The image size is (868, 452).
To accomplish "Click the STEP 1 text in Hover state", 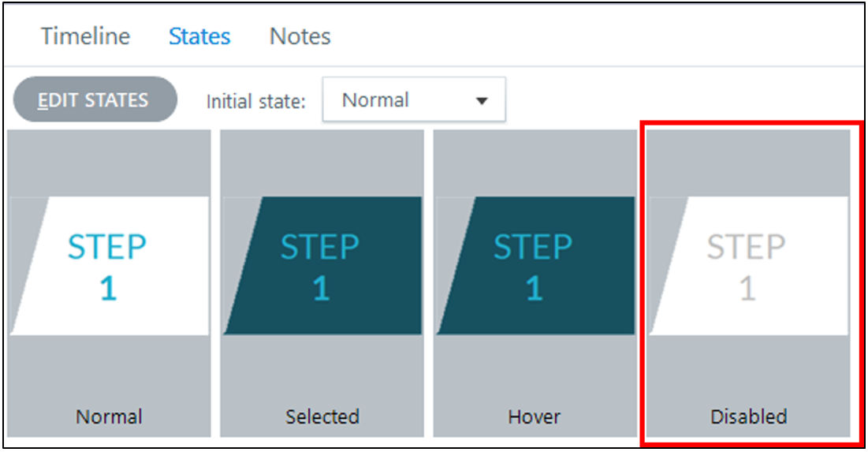I will click(x=534, y=267).
